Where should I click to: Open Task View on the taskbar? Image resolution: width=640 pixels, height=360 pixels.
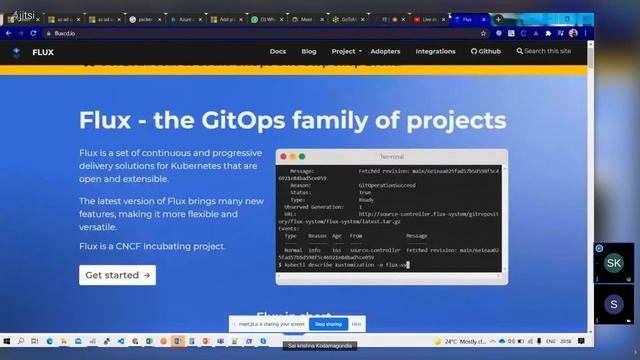click(x=35, y=341)
